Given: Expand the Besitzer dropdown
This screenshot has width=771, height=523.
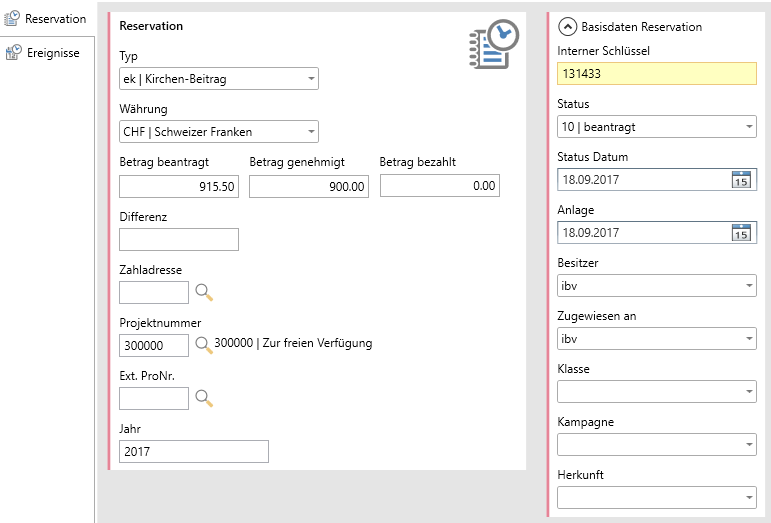Looking at the screenshot, I should click(x=749, y=286).
